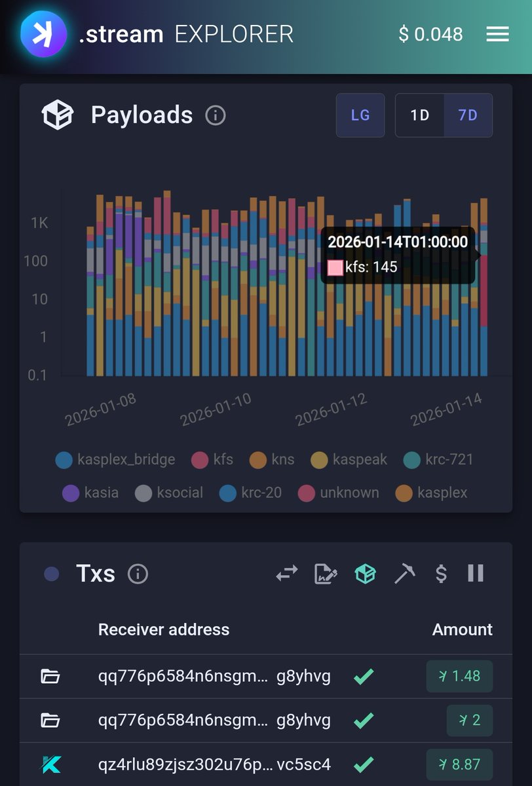532x786 pixels.
Task: Switch chart range to 1D
Action: 419,115
